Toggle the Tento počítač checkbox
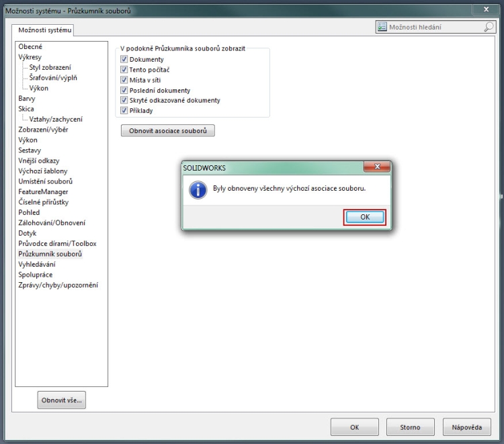This screenshot has width=504, height=444. coord(124,69)
